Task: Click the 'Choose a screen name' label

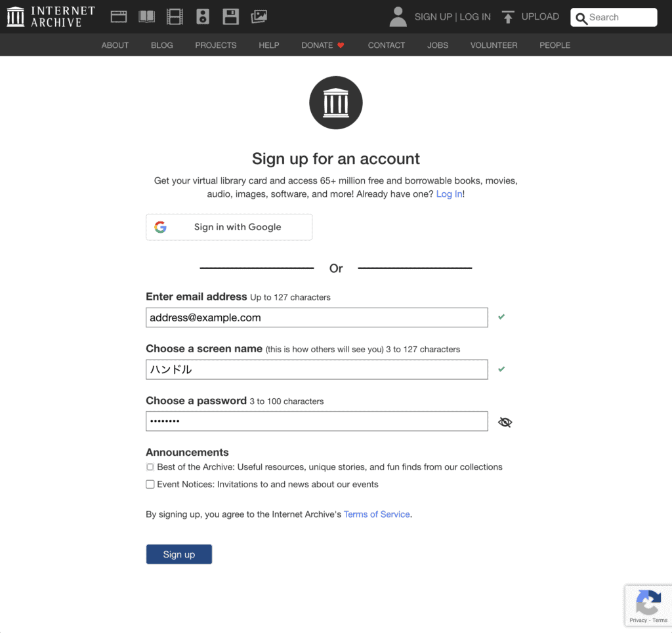Action: (x=204, y=348)
